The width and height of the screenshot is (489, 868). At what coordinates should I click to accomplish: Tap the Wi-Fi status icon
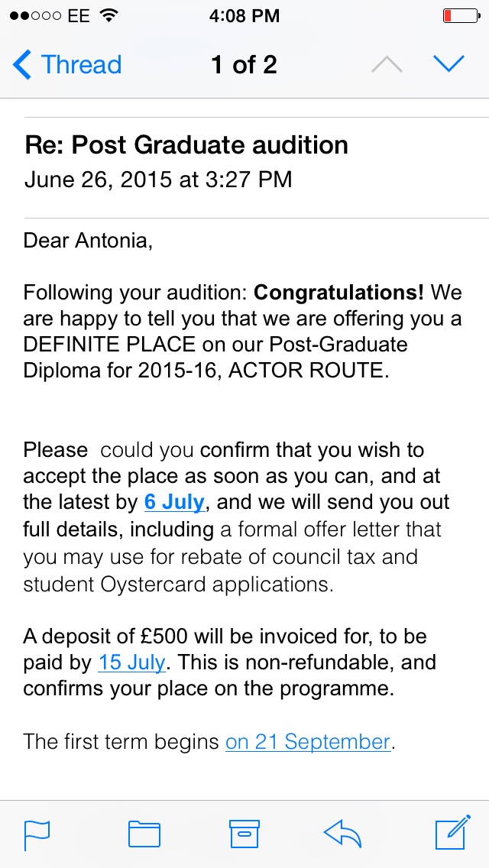click(x=110, y=15)
